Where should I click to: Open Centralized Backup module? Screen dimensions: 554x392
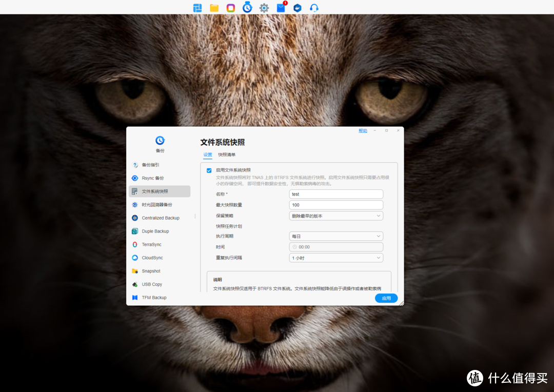[160, 218]
